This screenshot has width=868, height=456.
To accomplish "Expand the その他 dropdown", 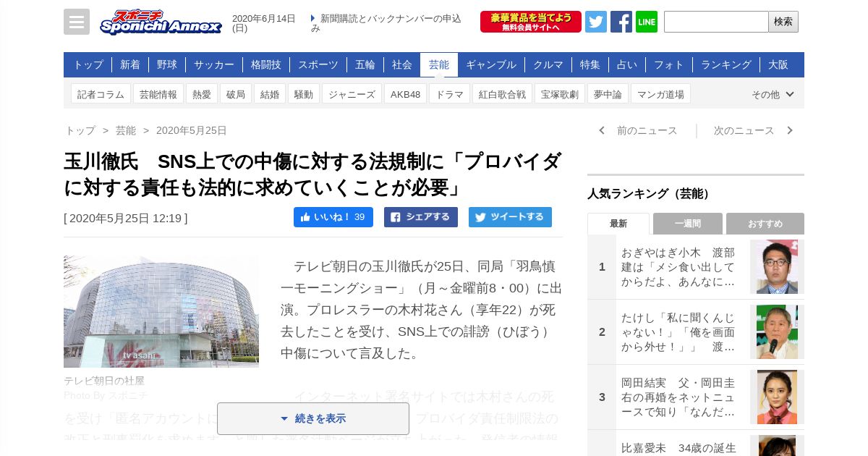I will pyautogui.click(x=773, y=94).
